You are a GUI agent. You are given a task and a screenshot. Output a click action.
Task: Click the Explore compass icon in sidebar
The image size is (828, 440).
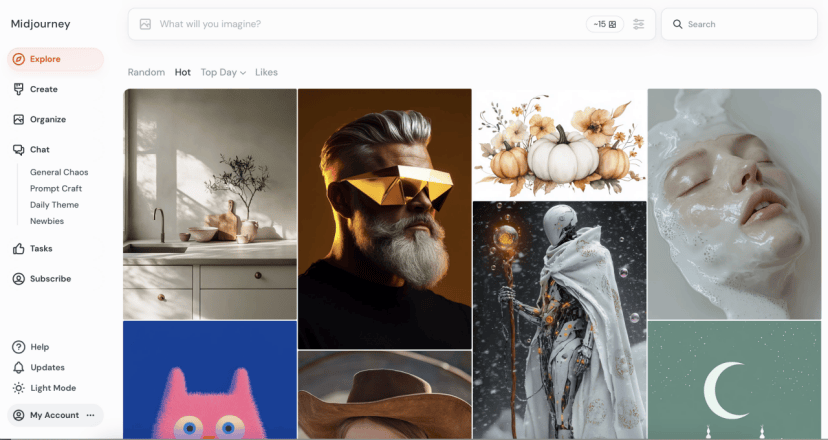18,59
